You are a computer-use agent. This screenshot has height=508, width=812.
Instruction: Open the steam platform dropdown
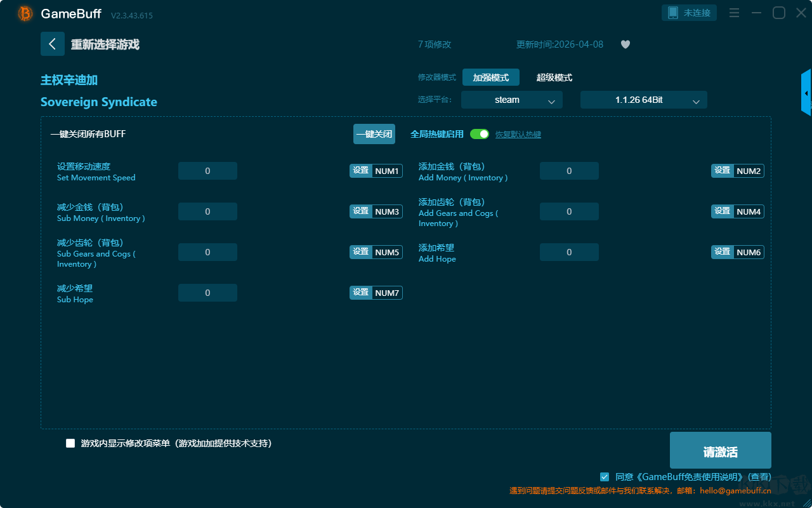512,100
